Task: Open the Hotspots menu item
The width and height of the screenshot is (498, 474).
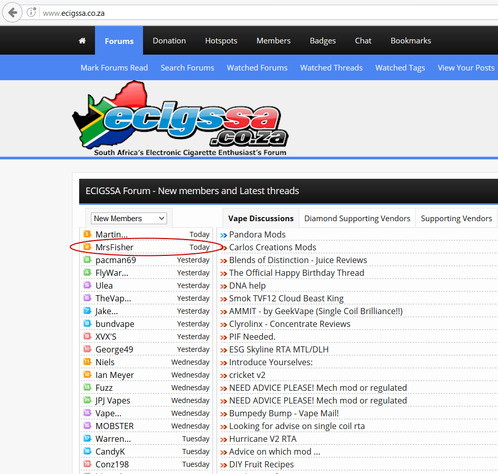Action: (x=221, y=41)
